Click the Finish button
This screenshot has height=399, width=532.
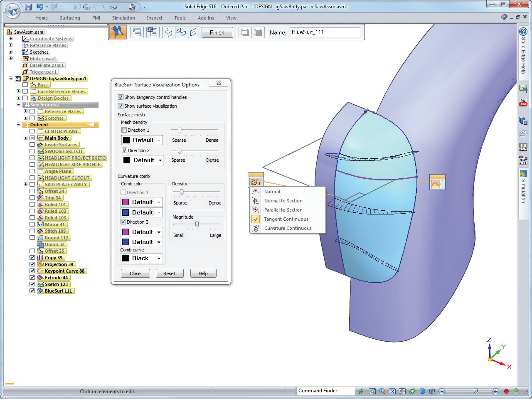[x=217, y=32]
